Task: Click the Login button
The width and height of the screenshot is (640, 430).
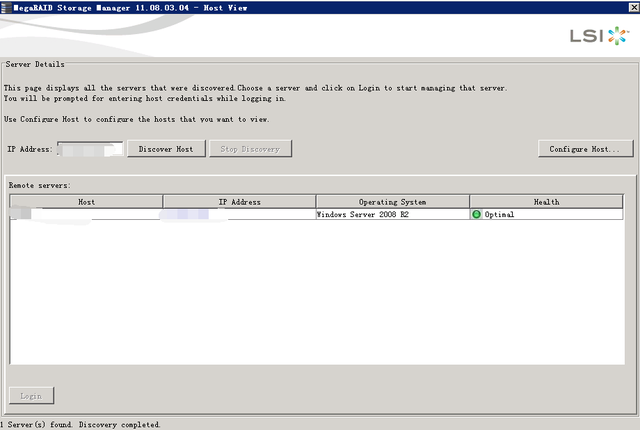Action: tap(31, 396)
